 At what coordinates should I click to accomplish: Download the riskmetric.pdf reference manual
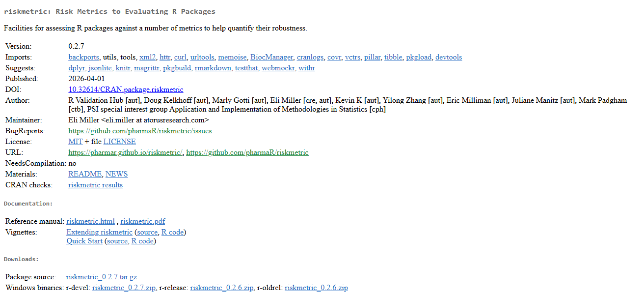pyautogui.click(x=143, y=221)
